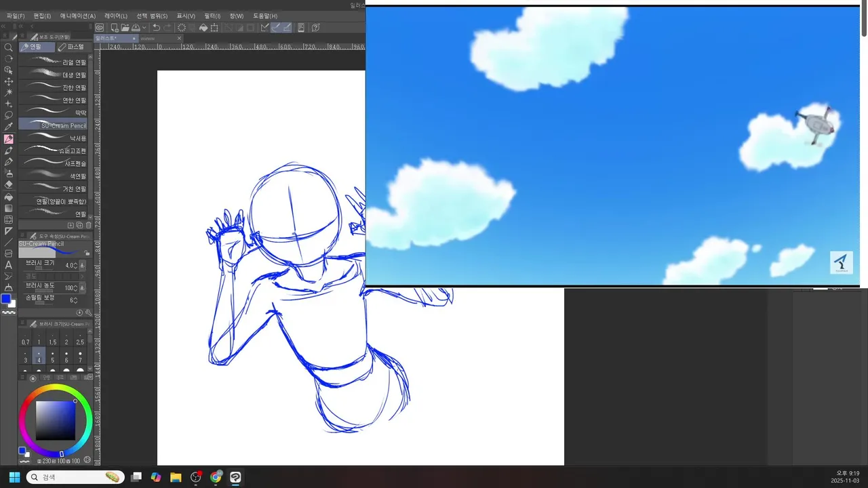Image resolution: width=868 pixels, height=488 pixels.
Task: Pick the 거친 연필 brush
Action: (x=53, y=188)
